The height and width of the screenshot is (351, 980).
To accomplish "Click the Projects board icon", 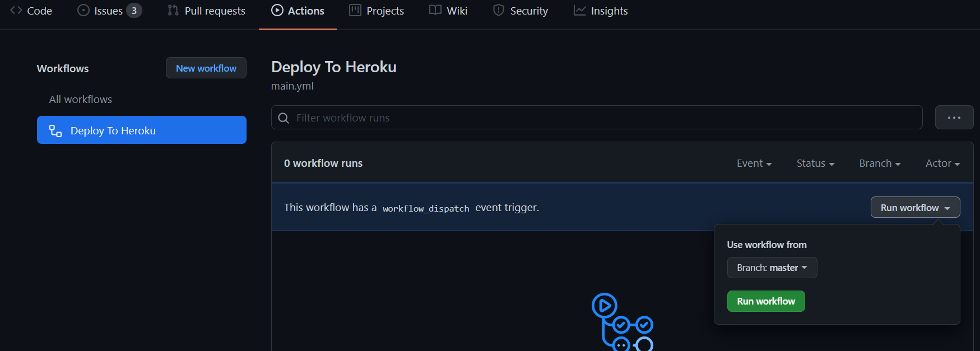I will 355,10.
